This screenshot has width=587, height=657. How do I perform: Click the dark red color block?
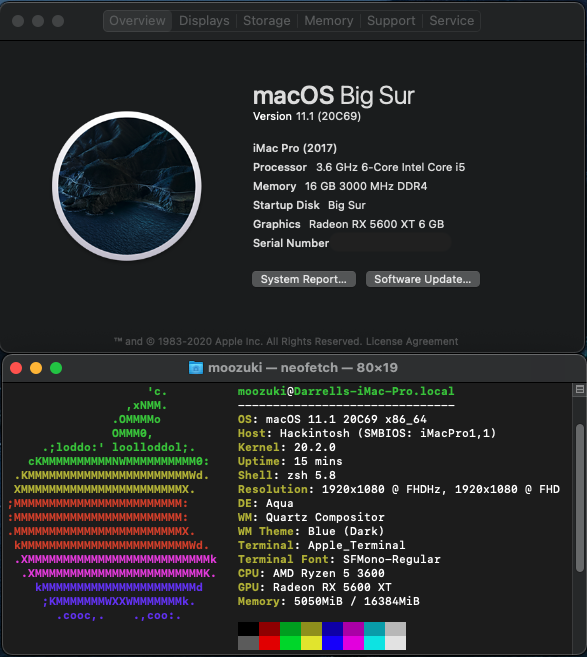(x=269, y=629)
